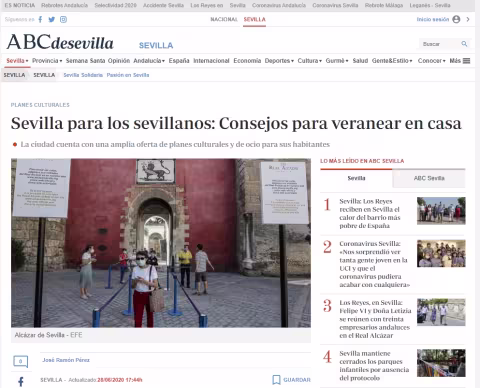Image resolution: width=480 pixels, height=388 pixels.
Task: Open the Coronavirus Sevilla trending link
Action: click(335, 5)
